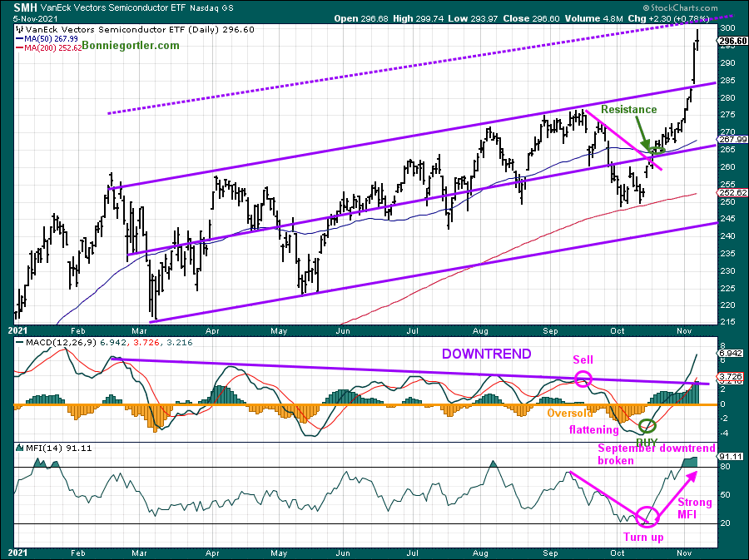This screenshot has width=749, height=560.
Task: Click the MA(50) 267.99 legend entry
Action: coord(47,38)
